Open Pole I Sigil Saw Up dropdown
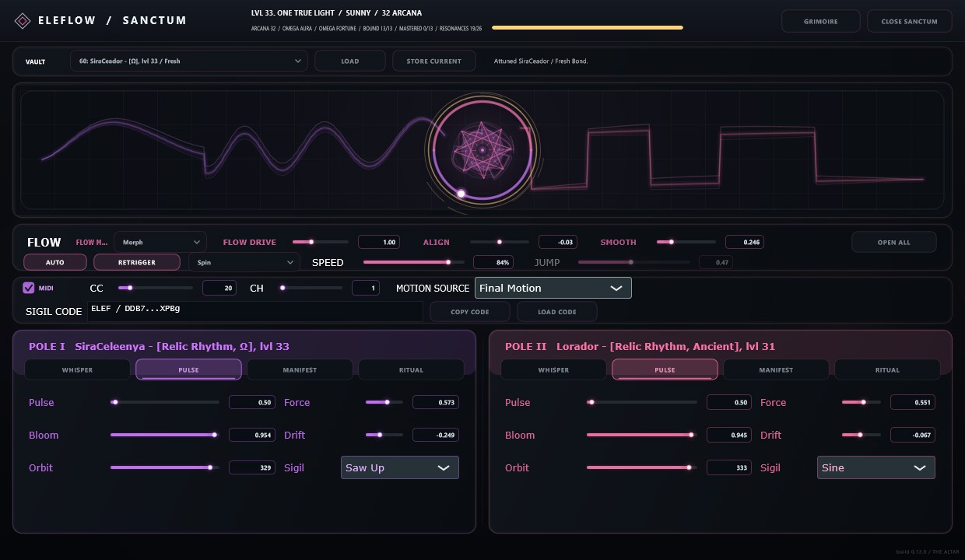Viewport: 965px width, 560px height. point(400,467)
